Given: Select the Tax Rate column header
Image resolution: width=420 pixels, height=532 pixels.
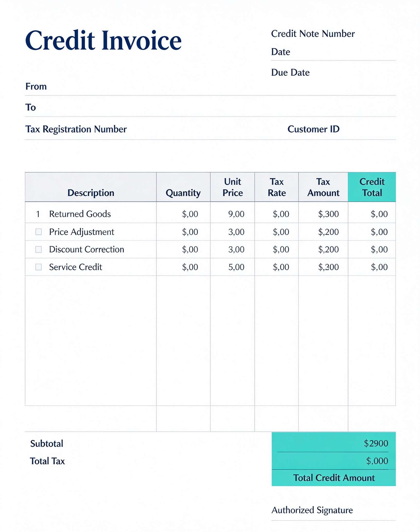Looking at the screenshot, I should coord(277,187).
